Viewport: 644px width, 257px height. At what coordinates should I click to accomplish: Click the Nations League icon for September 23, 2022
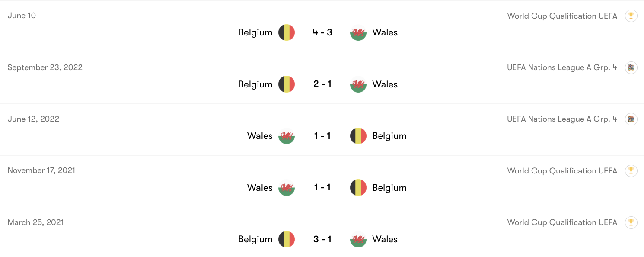tap(631, 67)
